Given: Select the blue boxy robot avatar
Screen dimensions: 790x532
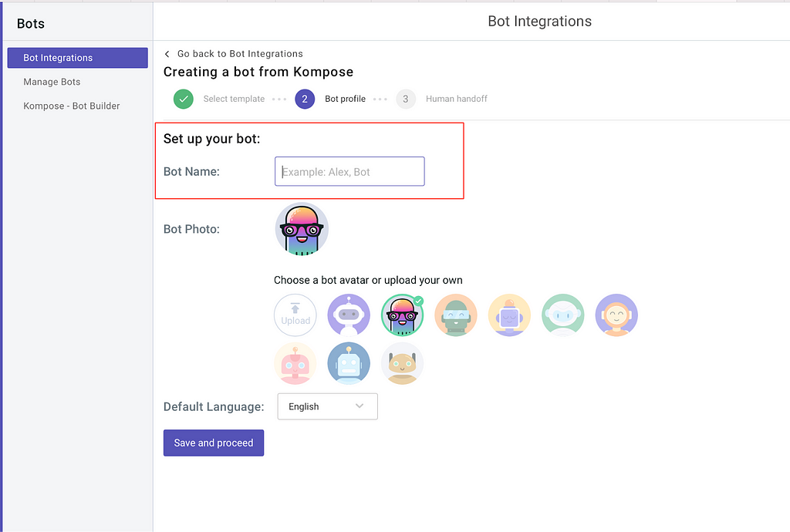Looking at the screenshot, I should (x=349, y=363).
